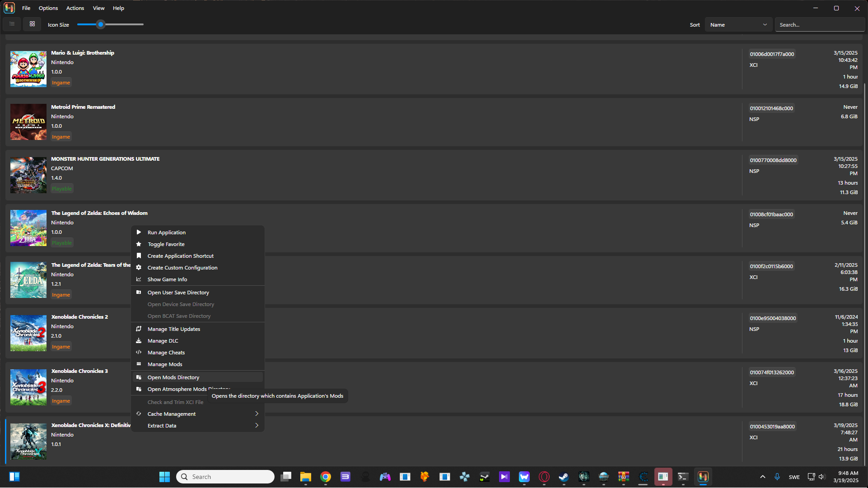This screenshot has height=488, width=868.
Task: Open the Steam icon in the taskbar
Action: coord(564,477)
